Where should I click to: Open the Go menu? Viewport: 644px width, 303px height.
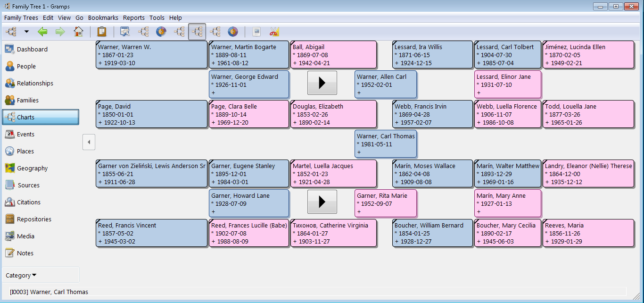79,17
